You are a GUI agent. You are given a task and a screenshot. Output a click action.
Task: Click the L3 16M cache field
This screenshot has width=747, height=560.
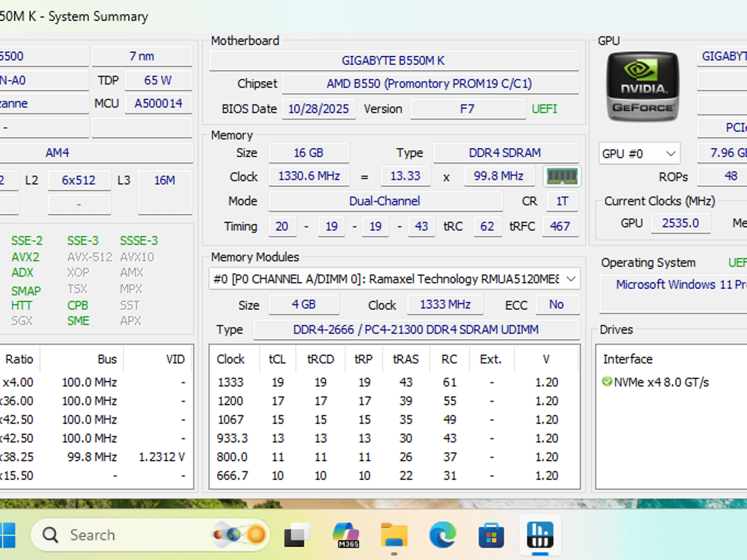tap(165, 192)
